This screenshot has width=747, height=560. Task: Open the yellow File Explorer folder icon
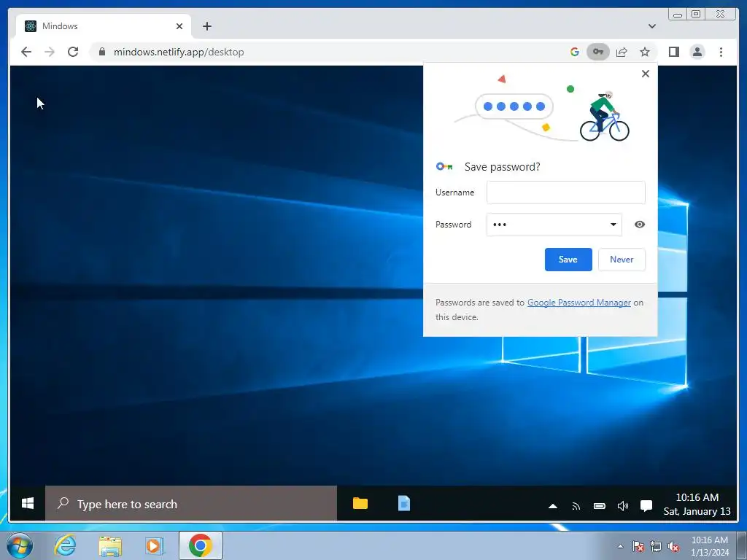[360, 503]
